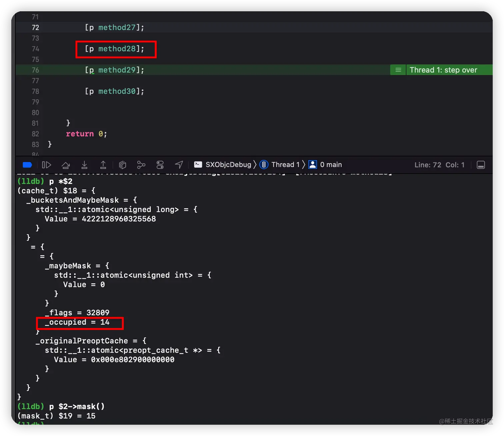Click the Value = 0 console line
The width and height of the screenshot is (504, 436).
(x=84, y=285)
